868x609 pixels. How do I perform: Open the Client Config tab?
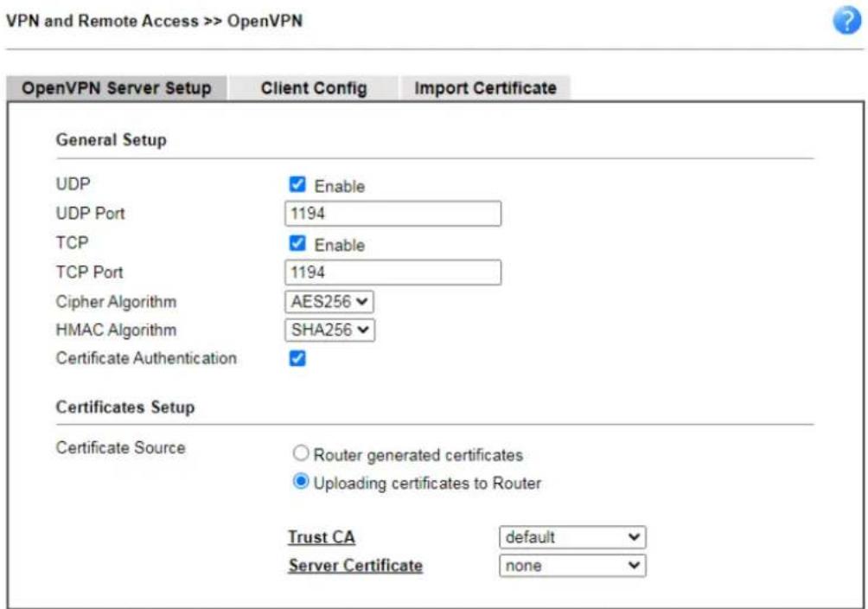[314, 88]
